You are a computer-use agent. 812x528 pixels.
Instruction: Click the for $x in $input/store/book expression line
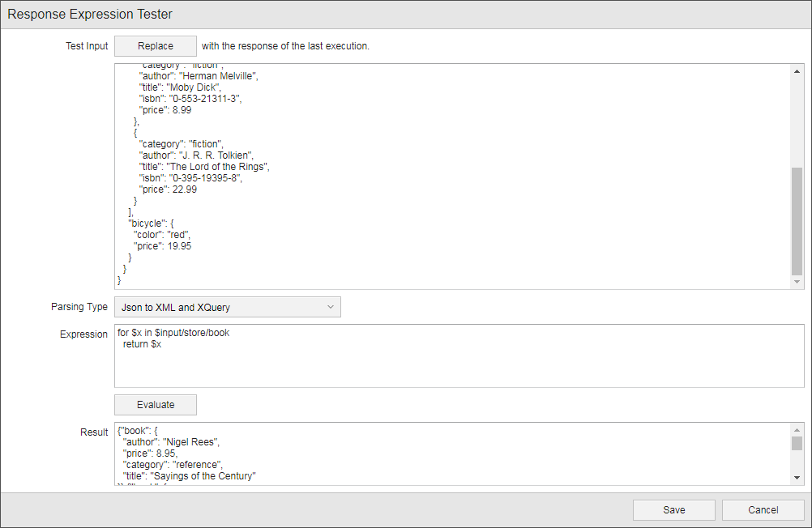tap(173, 332)
